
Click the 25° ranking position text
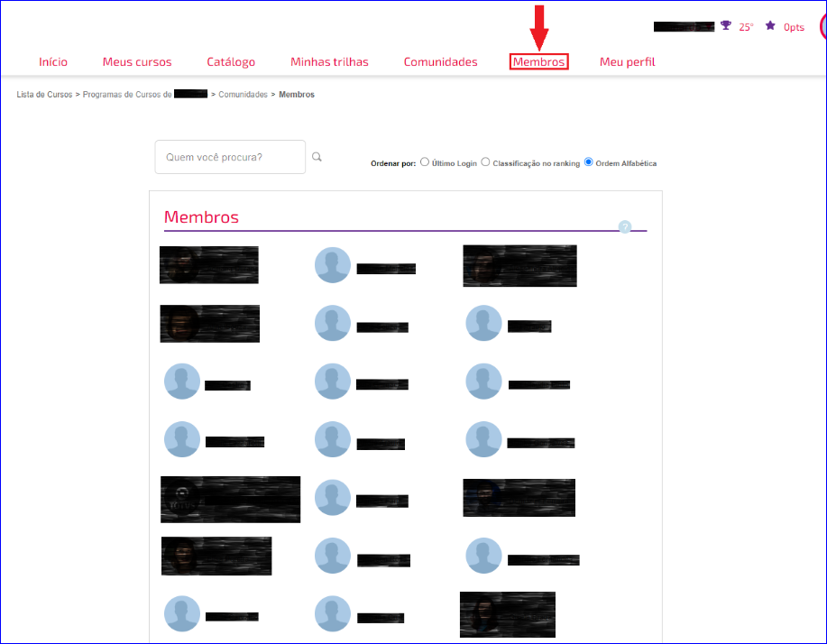click(747, 27)
